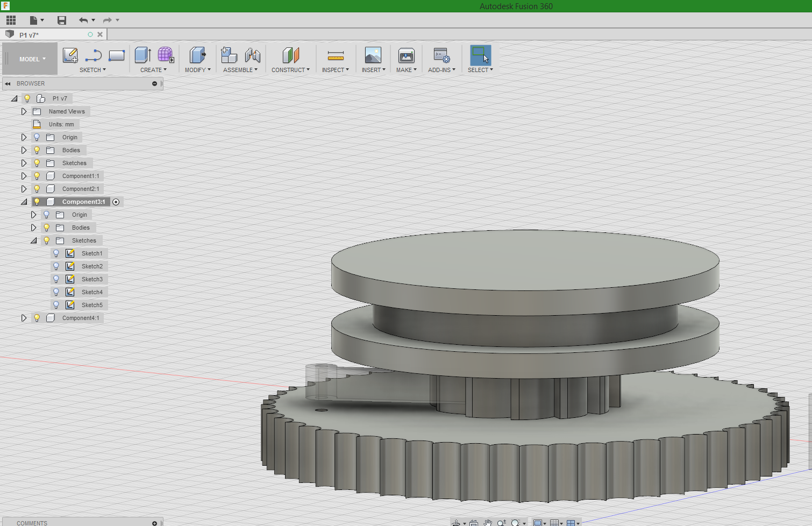Open the MODEL workspace dropdown
Screen dimensions: 812x526
(32, 59)
